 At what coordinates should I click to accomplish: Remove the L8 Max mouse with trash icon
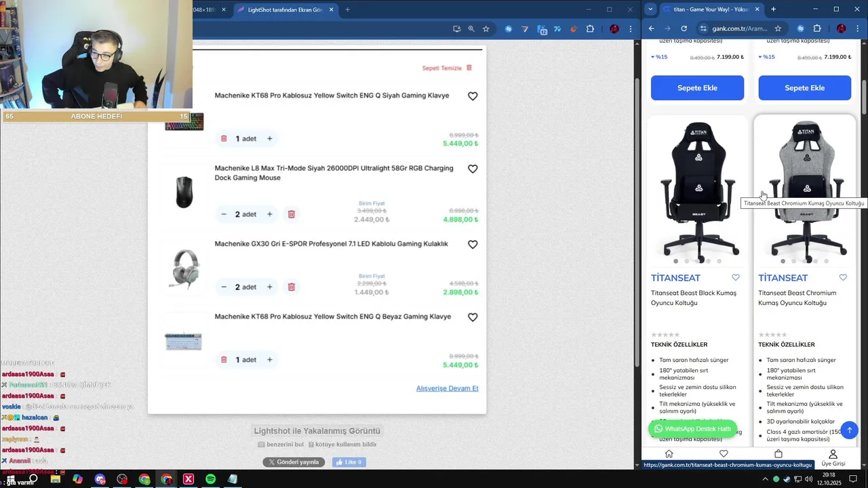click(x=292, y=214)
